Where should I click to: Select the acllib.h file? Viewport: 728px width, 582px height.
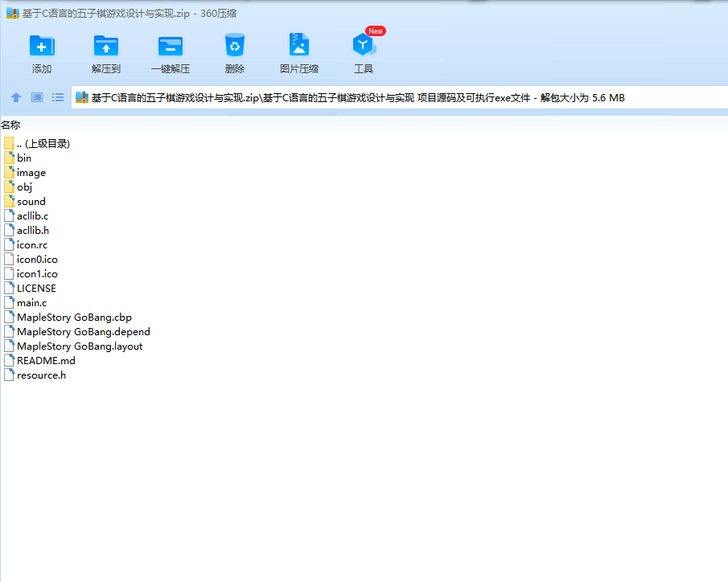point(27,230)
